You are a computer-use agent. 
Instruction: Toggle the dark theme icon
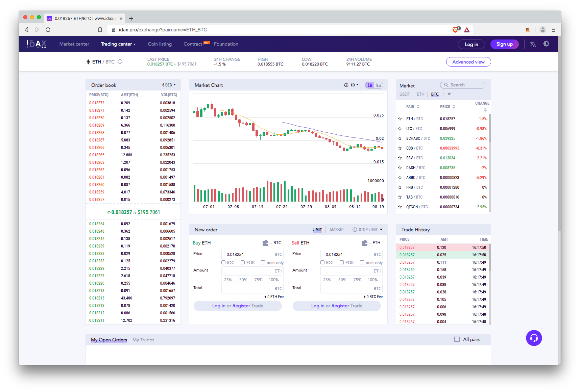pos(546,44)
